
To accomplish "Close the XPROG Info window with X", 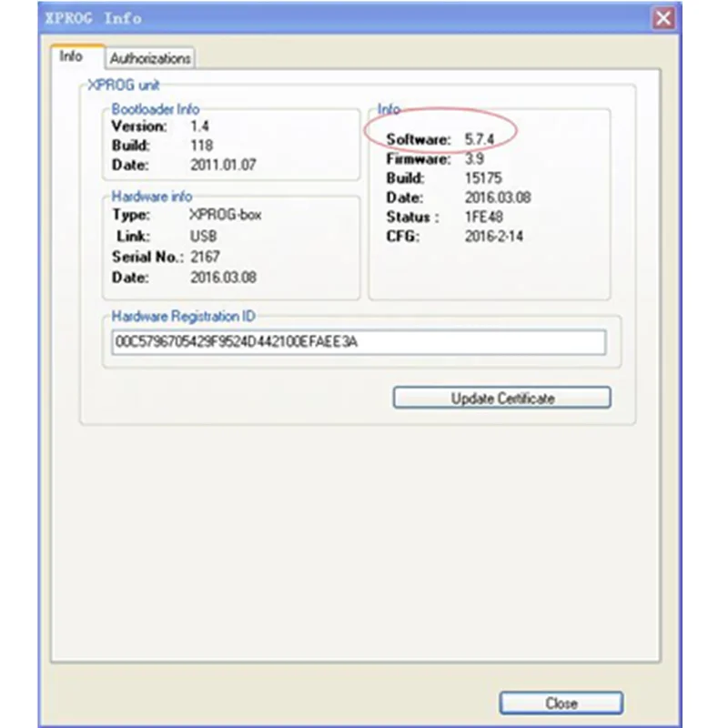I will (x=663, y=18).
